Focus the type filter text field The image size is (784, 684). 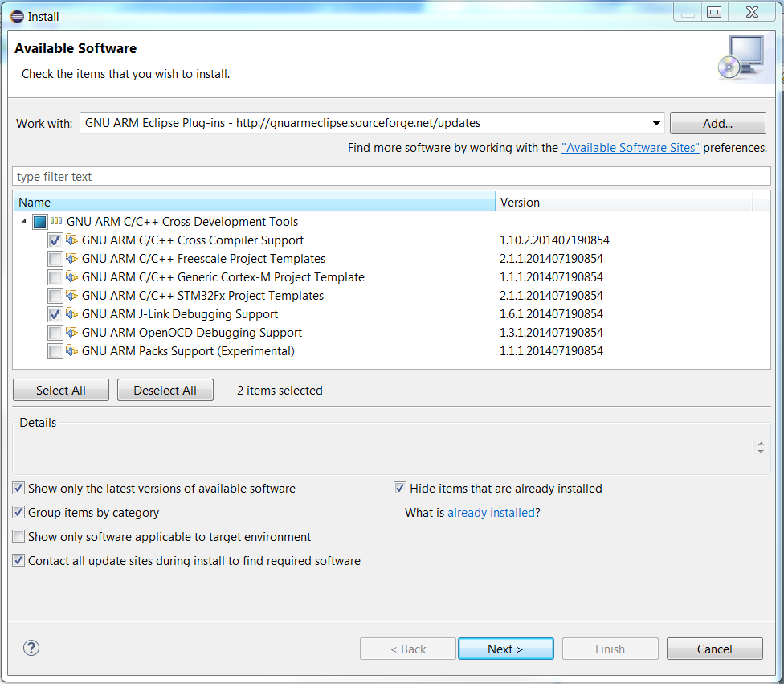point(391,176)
